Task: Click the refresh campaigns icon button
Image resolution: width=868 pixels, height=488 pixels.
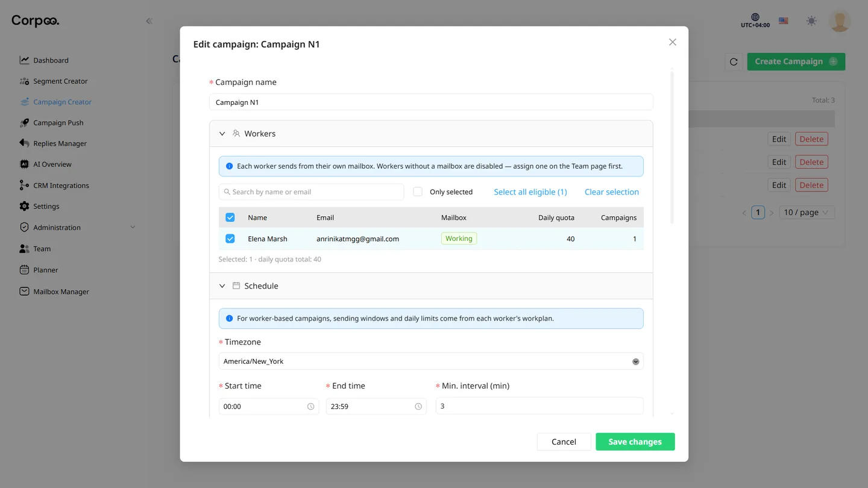Action: [734, 61]
